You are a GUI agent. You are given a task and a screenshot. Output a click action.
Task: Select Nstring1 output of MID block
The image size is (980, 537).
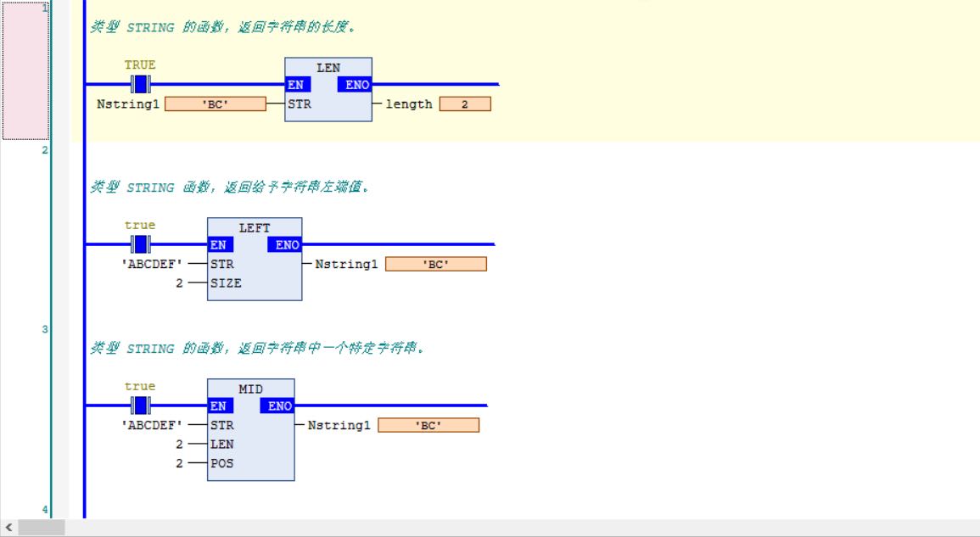pyautogui.click(x=339, y=425)
